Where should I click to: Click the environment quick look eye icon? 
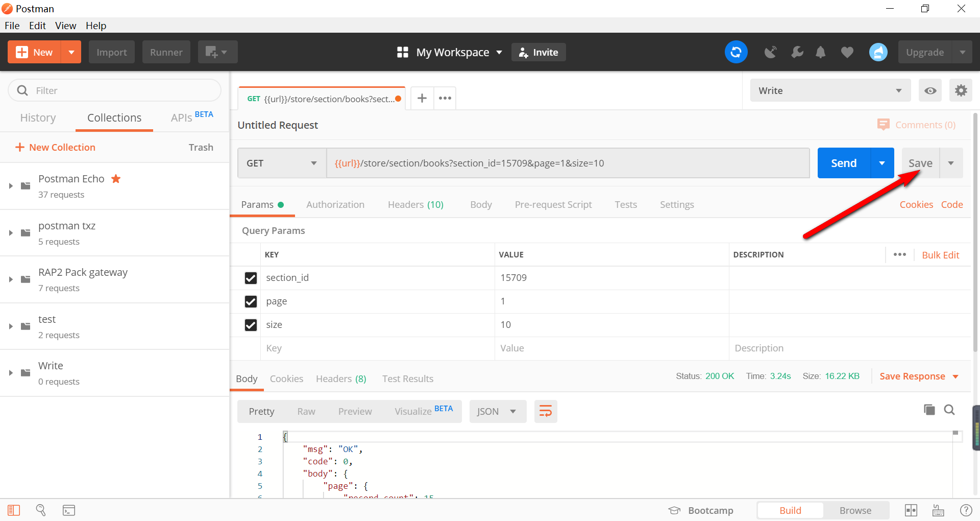click(x=930, y=90)
